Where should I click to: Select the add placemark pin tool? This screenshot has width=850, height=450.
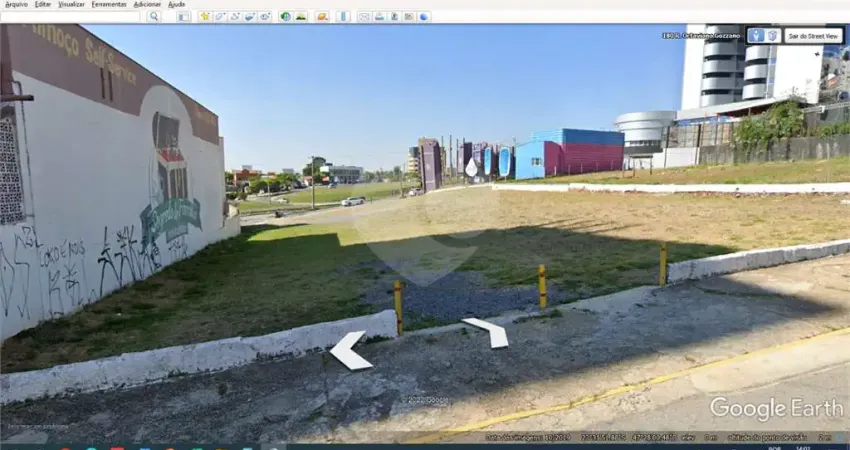[205, 16]
